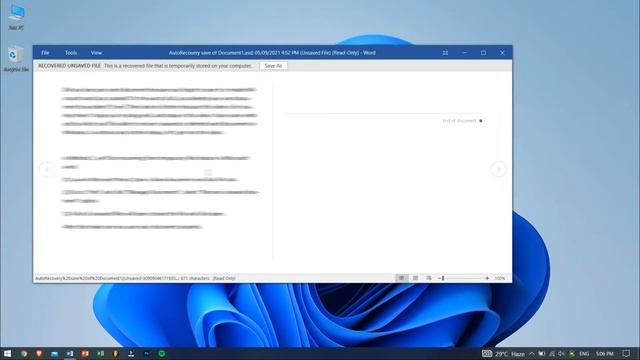Open PowerPoint from the taskbar
This screenshot has height=360, width=640.
[x=85, y=353]
